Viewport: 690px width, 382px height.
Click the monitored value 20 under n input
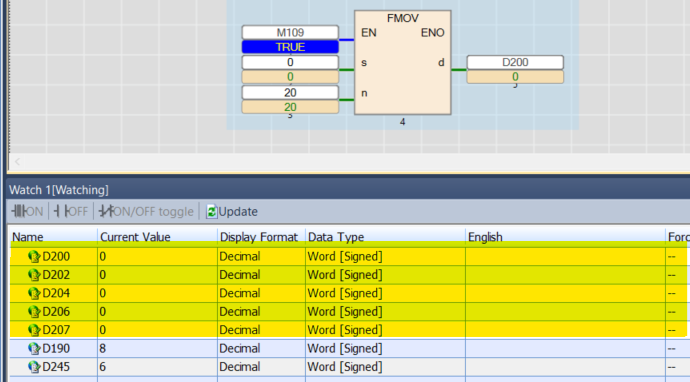[290, 107]
